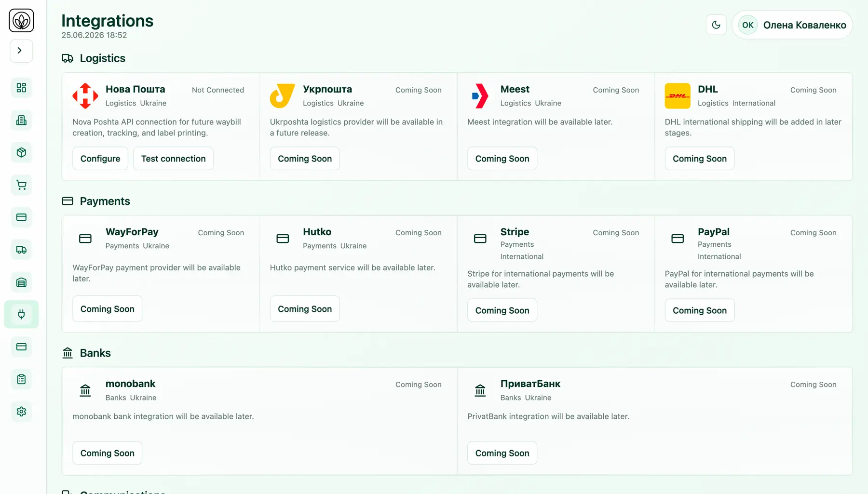Screen dimensions: 868x494
Task: Click the Logistics section heading text
Action: point(103,58)
